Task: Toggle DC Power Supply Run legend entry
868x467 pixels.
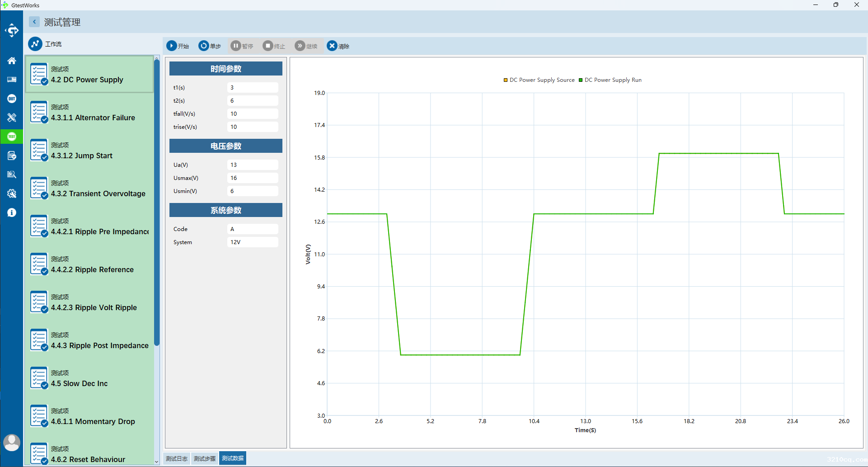Action: (x=610, y=80)
